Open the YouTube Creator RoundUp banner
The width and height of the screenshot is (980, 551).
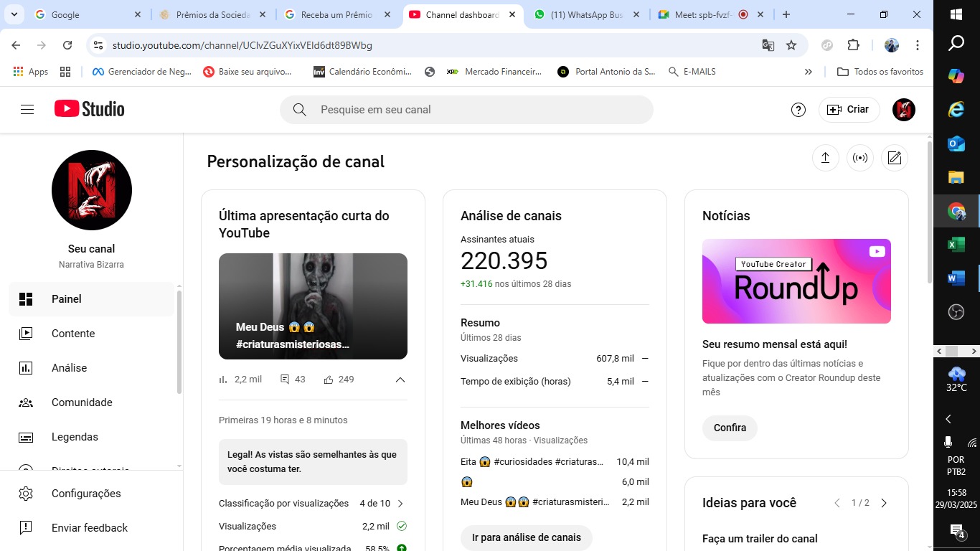796,281
